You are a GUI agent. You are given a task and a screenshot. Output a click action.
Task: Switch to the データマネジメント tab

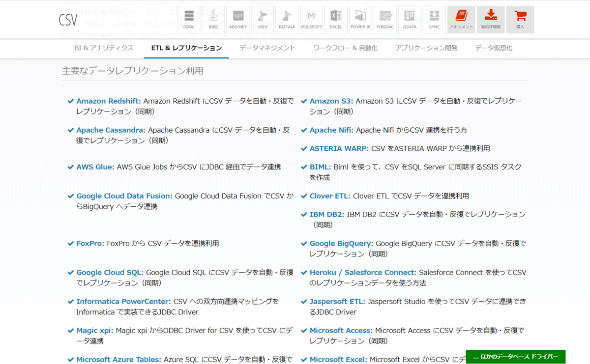[x=267, y=48]
